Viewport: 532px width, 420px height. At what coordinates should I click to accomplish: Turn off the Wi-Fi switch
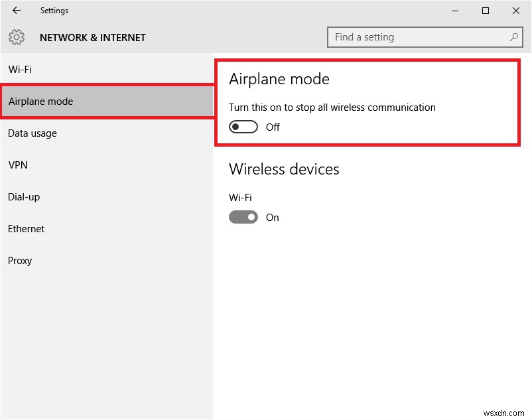pos(243,217)
